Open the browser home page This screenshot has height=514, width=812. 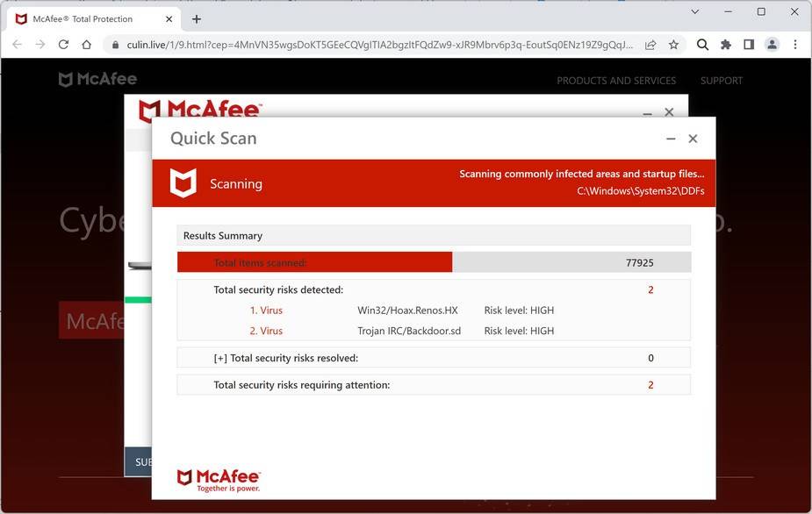coord(87,45)
